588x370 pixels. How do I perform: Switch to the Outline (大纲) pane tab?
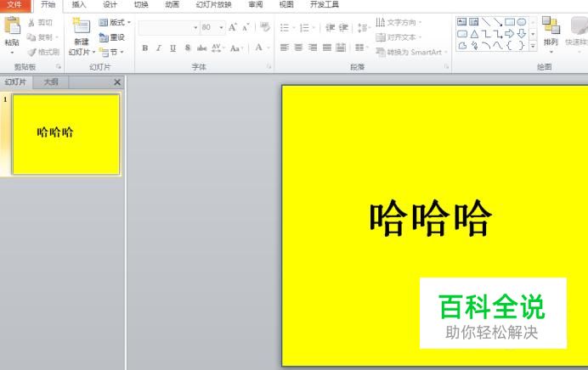tap(51, 81)
